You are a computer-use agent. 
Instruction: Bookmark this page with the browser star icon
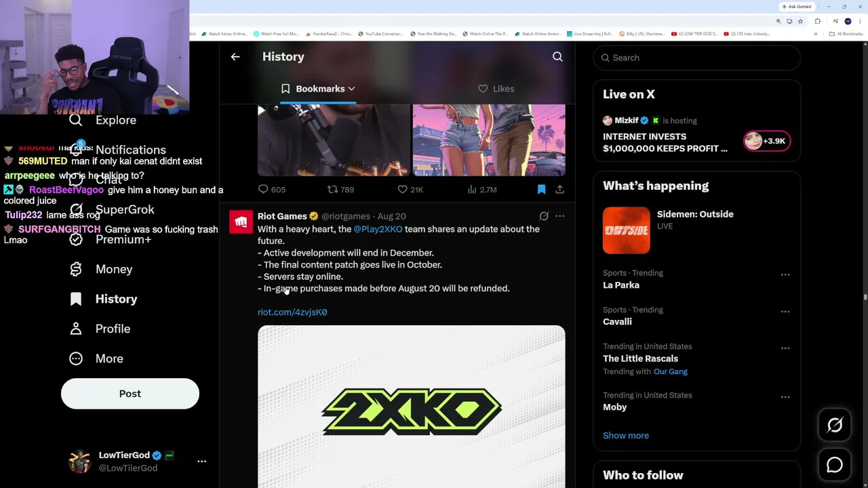(800, 21)
